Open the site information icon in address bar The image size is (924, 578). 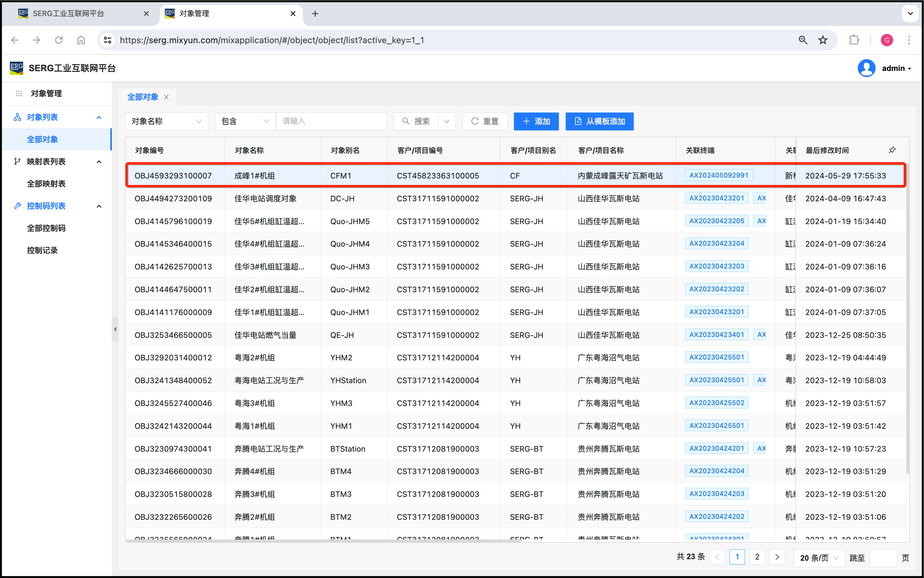pyautogui.click(x=108, y=40)
